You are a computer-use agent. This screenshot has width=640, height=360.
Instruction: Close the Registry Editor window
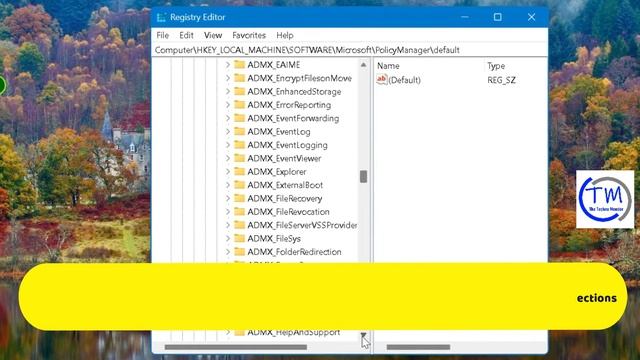click(x=531, y=17)
